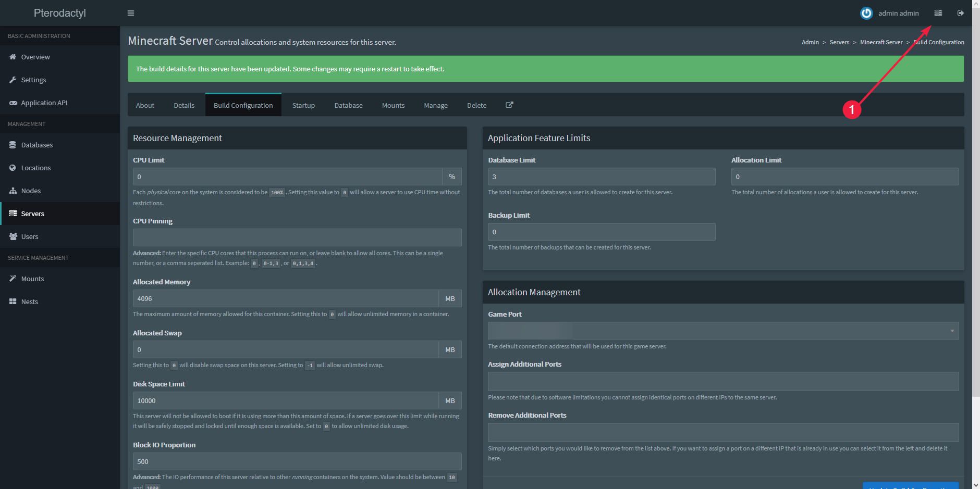This screenshot has height=489, width=980.
Task: Click the MB unit beside Allocated Memory
Action: pos(450,298)
